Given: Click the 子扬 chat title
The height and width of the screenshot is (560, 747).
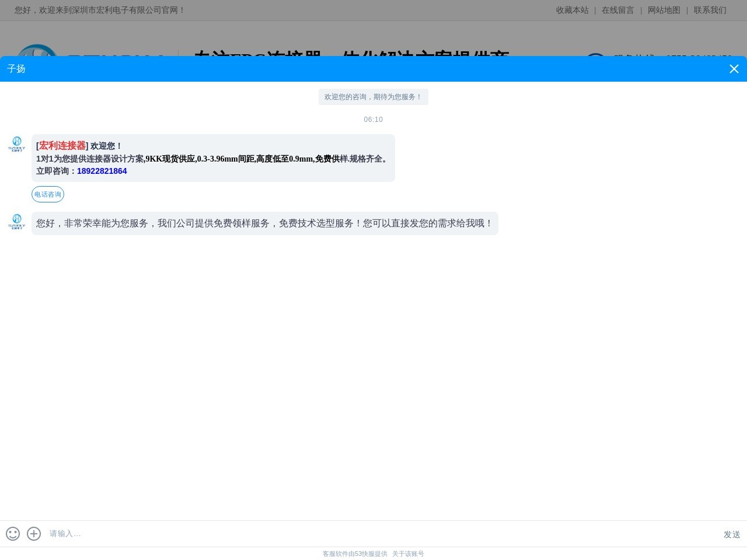Looking at the screenshot, I should click(x=16, y=69).
